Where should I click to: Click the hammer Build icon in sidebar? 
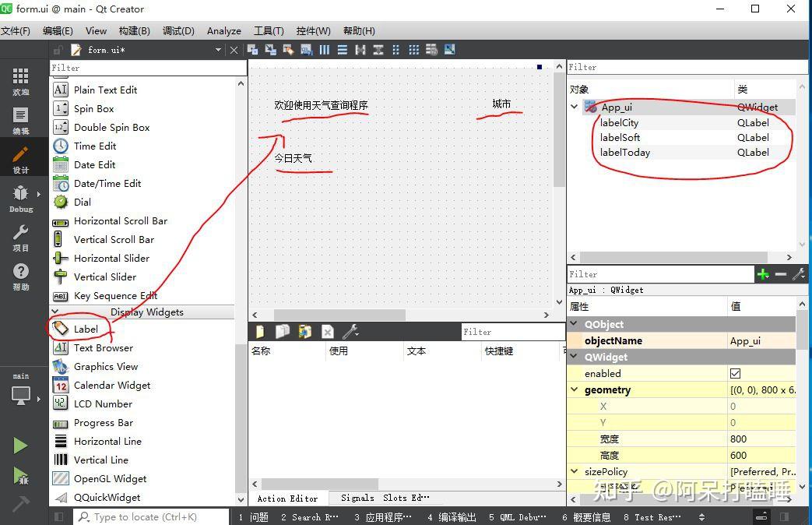tap(20, 503)
